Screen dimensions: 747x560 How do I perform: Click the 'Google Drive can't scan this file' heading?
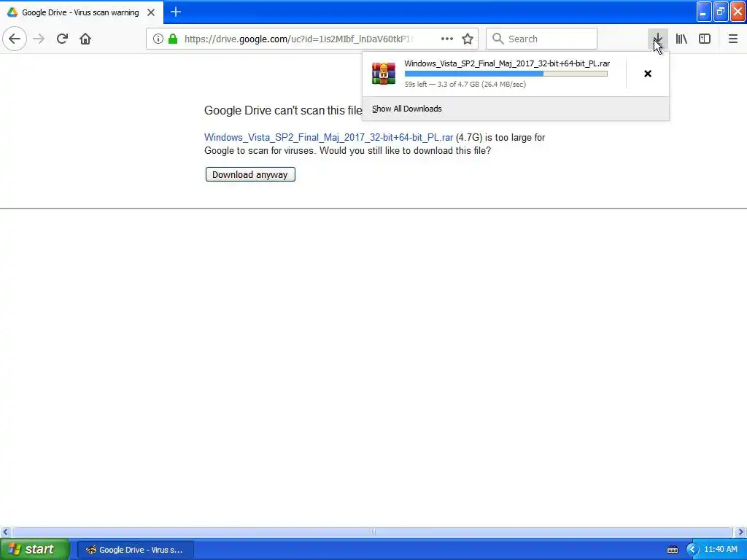283,111
